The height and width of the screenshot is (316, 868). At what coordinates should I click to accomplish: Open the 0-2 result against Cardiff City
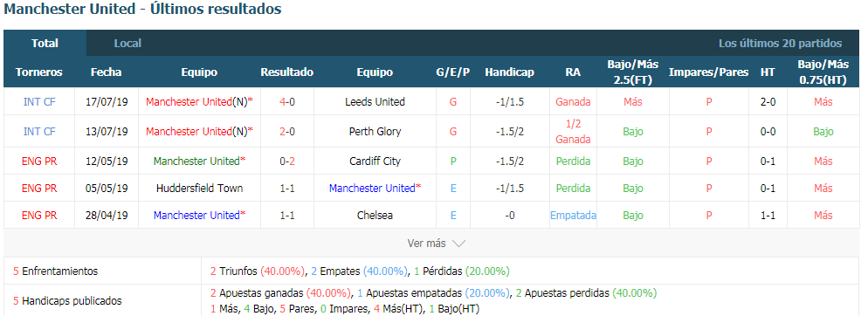pos(286,161)
